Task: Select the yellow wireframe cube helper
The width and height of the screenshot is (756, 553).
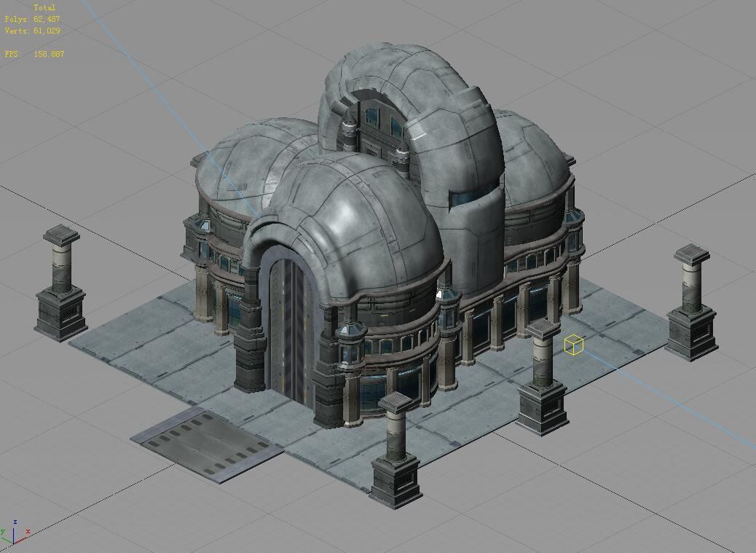Action: click(574, 344)
